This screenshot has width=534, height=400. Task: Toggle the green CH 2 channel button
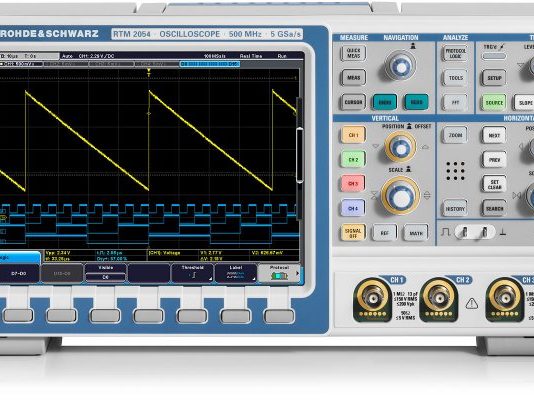point(353,159)
